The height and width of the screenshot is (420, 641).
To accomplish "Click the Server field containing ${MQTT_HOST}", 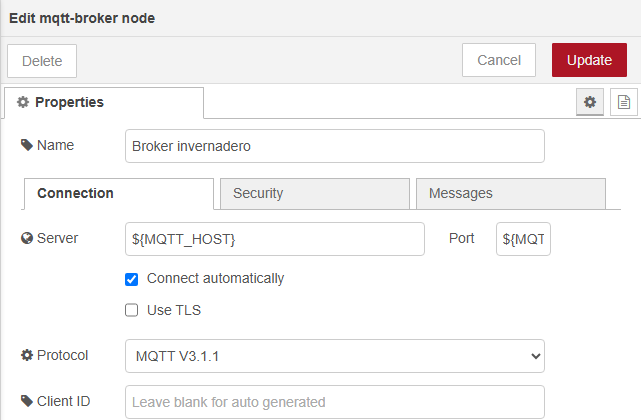I will (275, 239).
